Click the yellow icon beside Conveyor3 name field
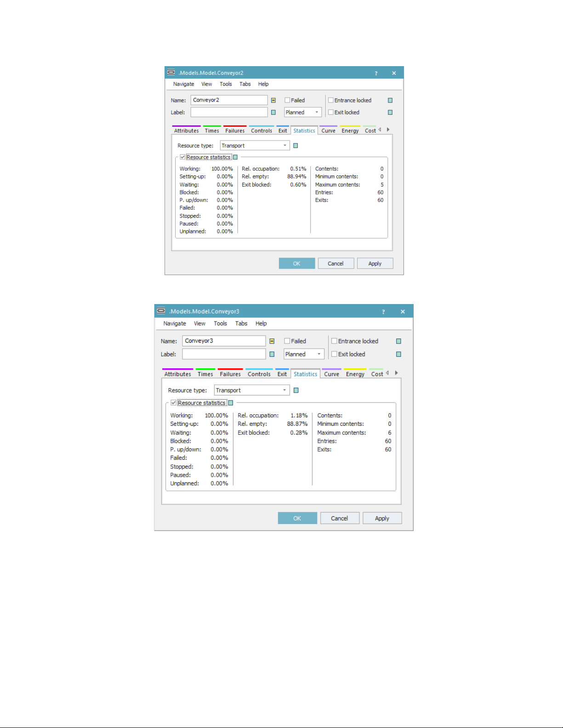The image size is (563, 728). coord(272,341)
